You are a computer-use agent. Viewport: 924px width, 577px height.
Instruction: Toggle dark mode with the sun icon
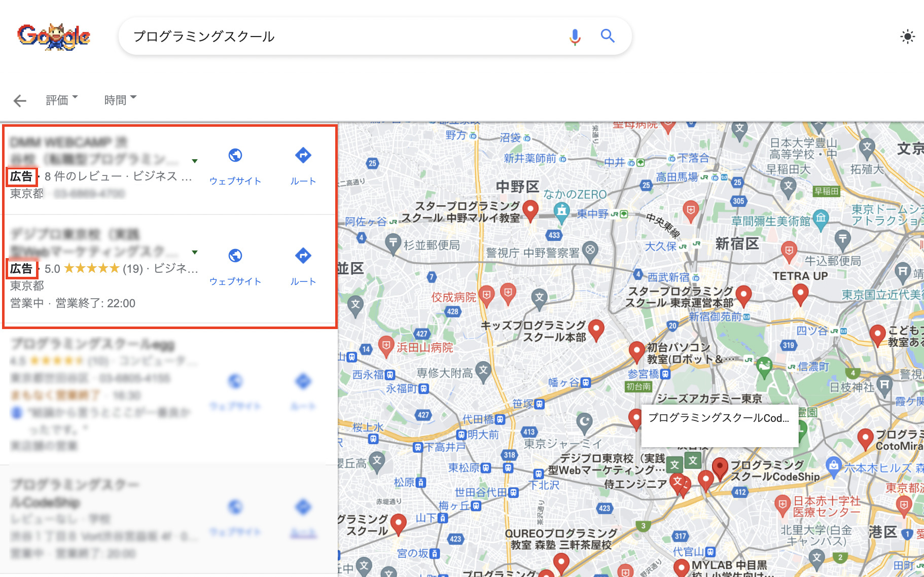(907, 36)
